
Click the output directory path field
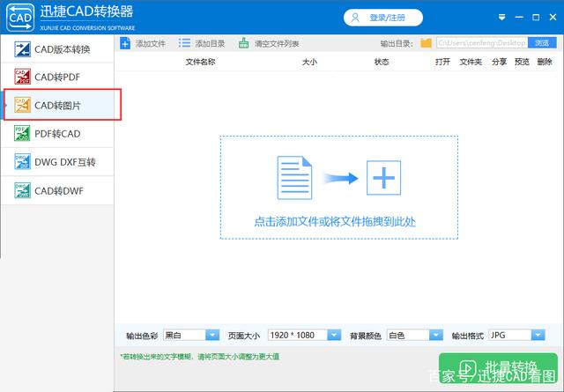tap(482, 43)
